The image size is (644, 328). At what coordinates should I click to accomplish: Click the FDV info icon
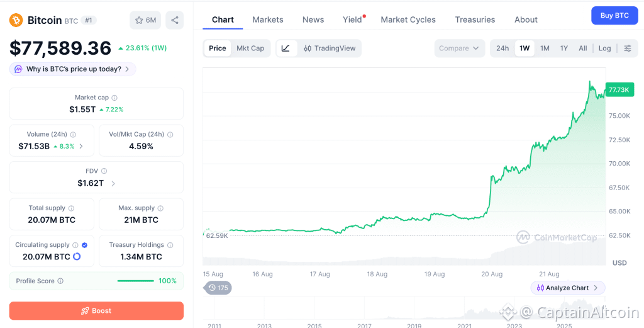[x=104, y=171]
